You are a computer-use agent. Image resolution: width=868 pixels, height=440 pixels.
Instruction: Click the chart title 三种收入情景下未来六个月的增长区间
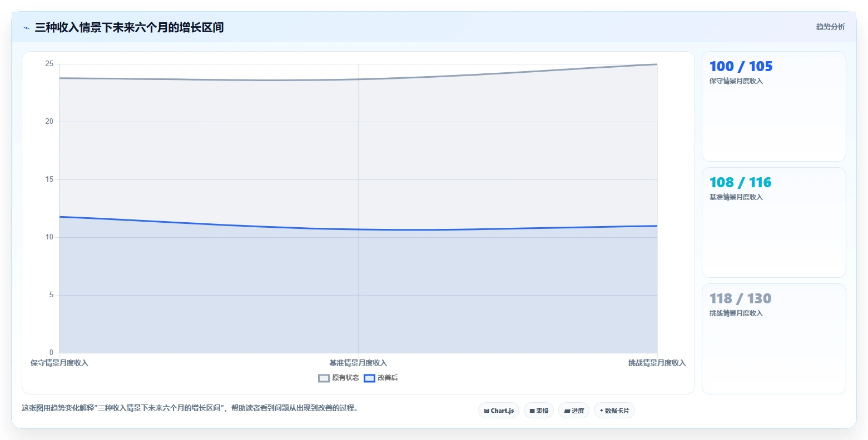coord(129,27)
